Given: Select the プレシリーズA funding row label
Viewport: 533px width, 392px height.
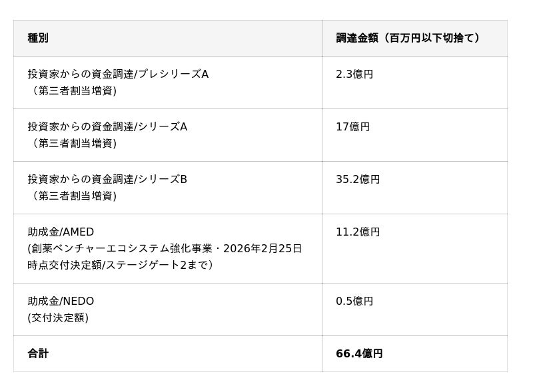Looking at the screenshot, I should point(118,74).
